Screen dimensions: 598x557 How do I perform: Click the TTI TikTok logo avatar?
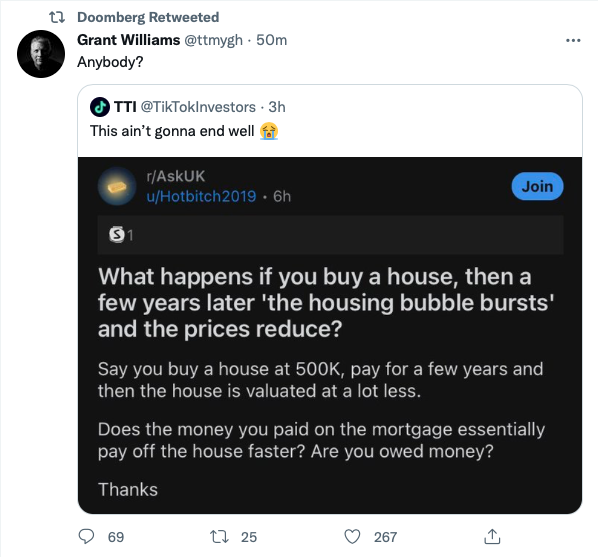point(100,107)
